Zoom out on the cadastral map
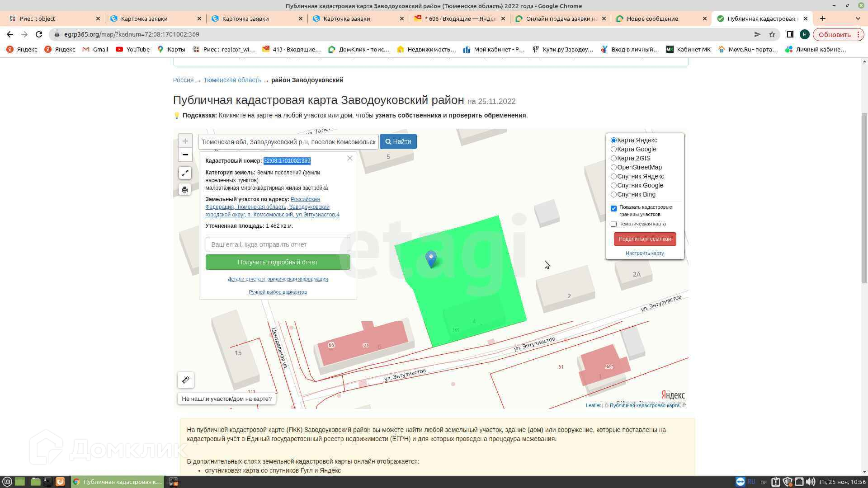Screen dimensions: 868x488 pyautogui.click(x=185, y=155)
